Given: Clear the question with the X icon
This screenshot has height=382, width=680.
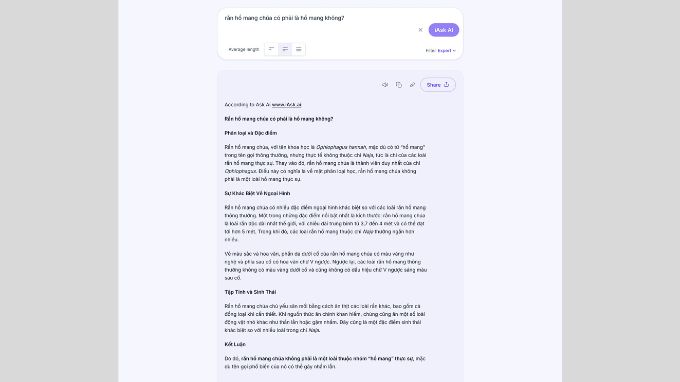Looking at the screenshot, I should tap(420, 30).
